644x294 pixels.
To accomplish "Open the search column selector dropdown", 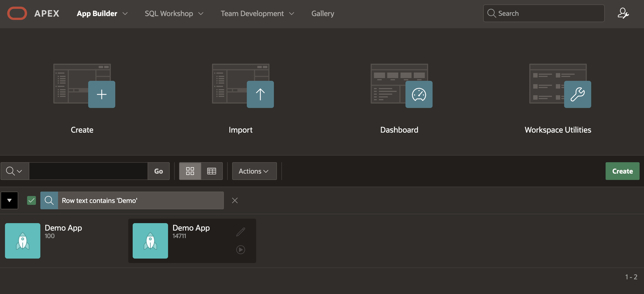I will pos(15,171).
